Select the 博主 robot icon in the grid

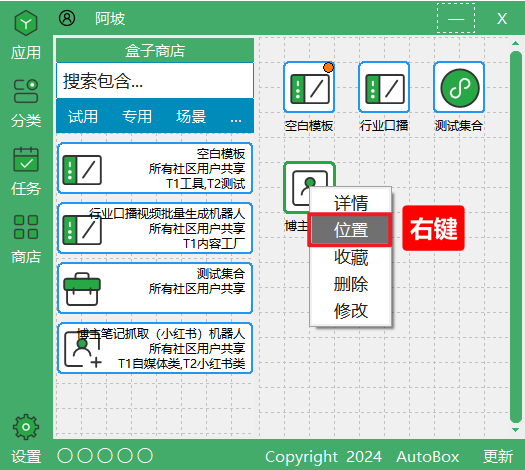(x=297, y=187)
